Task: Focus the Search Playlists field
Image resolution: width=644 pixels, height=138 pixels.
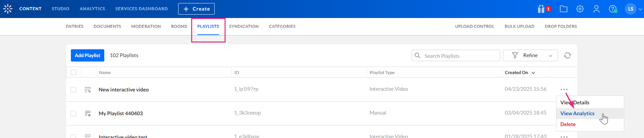Action: [x=456, y=55]
